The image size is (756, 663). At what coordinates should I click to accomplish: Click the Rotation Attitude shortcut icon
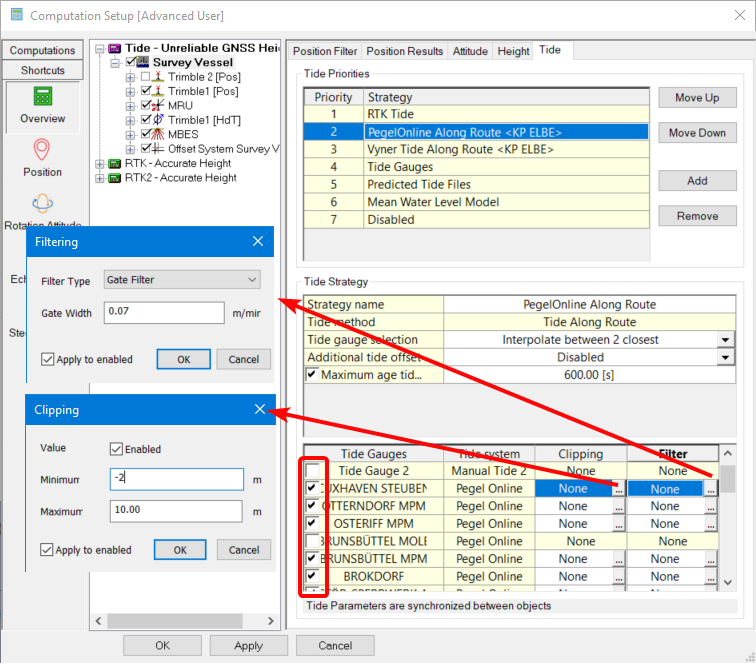tap(42, 204)
